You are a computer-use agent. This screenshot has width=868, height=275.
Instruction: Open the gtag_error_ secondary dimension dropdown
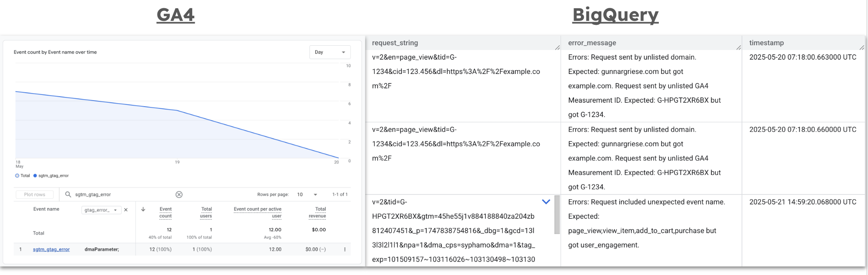pos(101,210)
